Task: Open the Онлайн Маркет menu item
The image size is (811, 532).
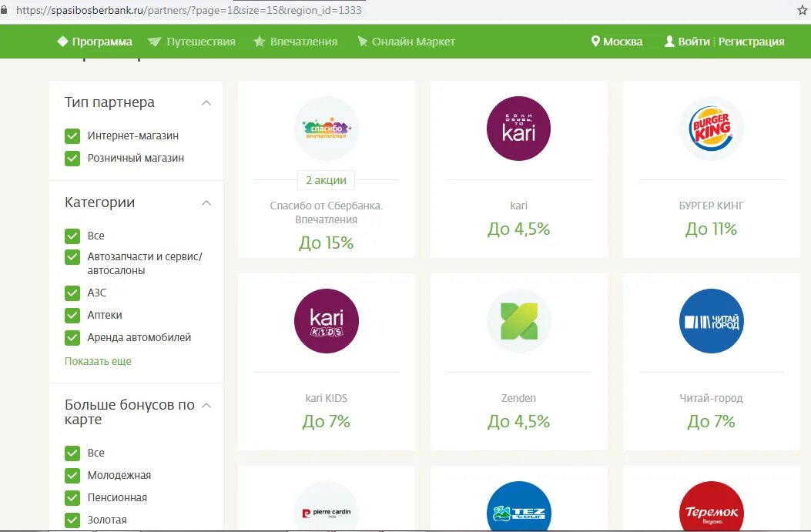Action: (414, 42)
